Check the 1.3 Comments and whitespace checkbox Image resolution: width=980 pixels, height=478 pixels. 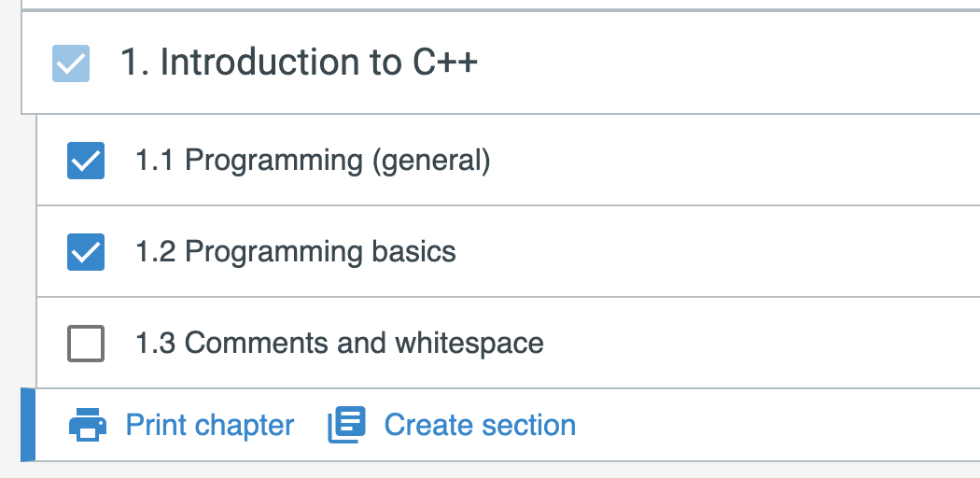[x=86, y=343]
